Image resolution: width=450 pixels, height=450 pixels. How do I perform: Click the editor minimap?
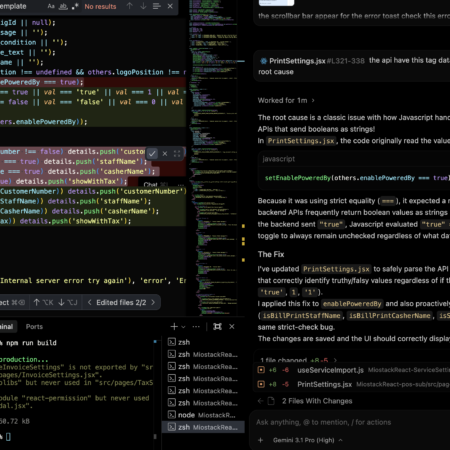click(x=214, y=157)
